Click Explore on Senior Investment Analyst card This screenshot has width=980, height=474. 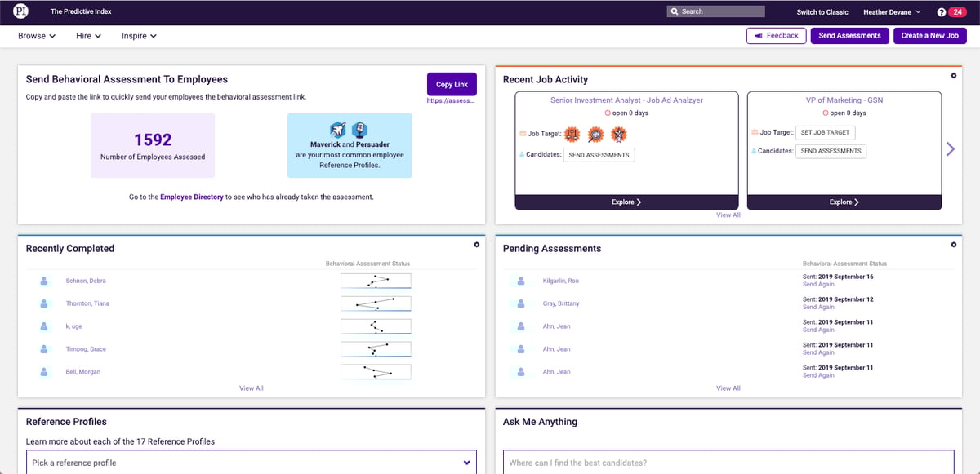click(x=626, y=202)
